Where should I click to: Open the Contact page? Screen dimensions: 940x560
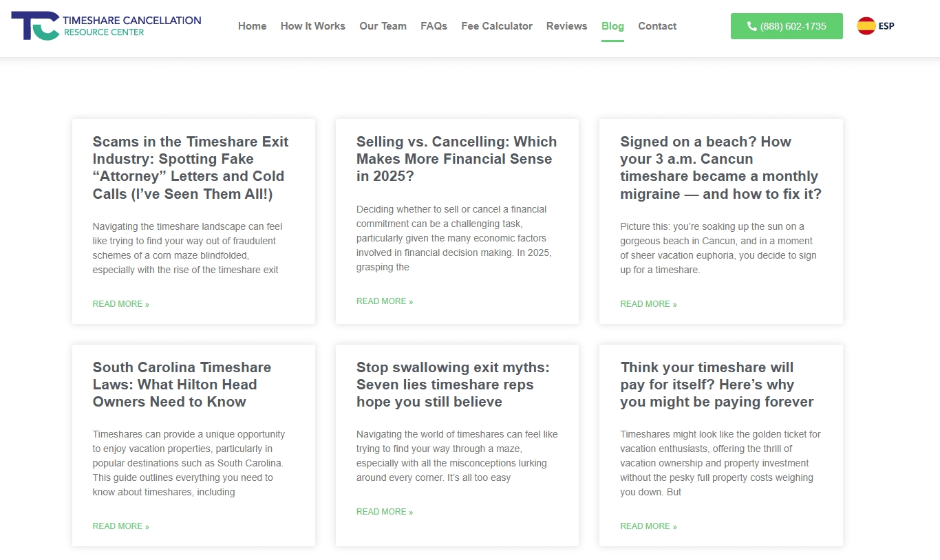657,26
